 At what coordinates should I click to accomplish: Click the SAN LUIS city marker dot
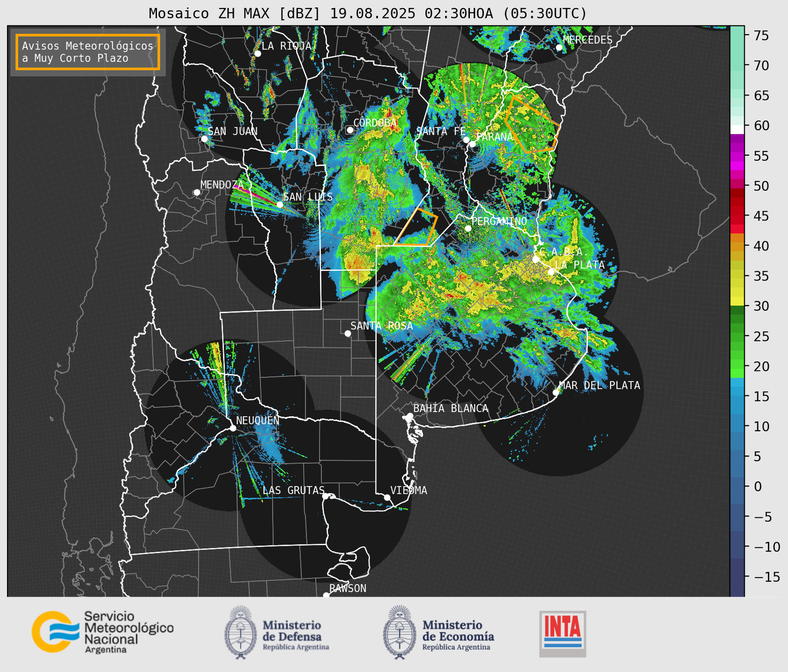(280, 204)
